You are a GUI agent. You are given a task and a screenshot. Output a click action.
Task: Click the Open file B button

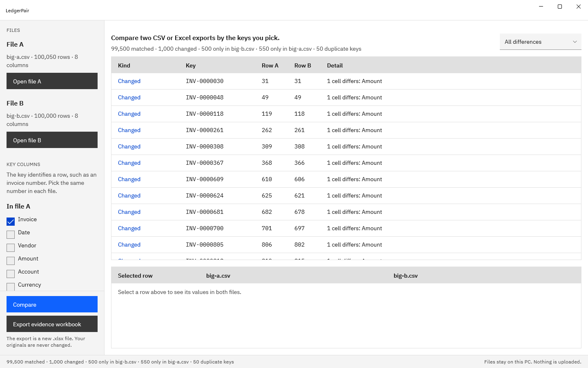tap(52, 140)
